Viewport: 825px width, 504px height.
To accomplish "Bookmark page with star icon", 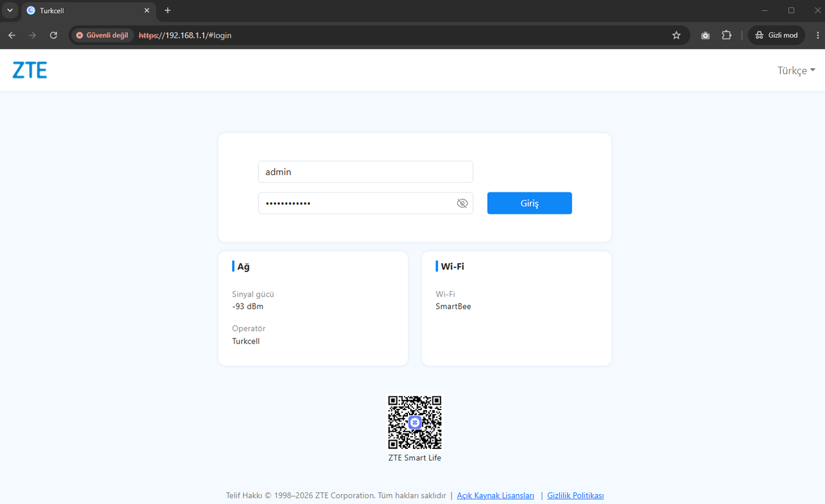I will click(677, 35).
